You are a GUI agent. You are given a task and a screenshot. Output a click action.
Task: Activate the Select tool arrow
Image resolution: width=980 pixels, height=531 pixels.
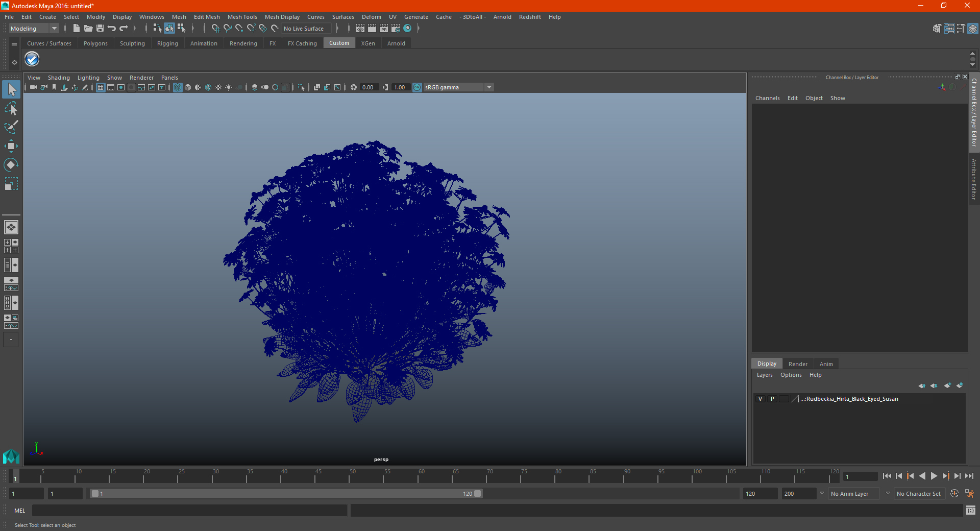pyautogui.click(x=11, y=89)
